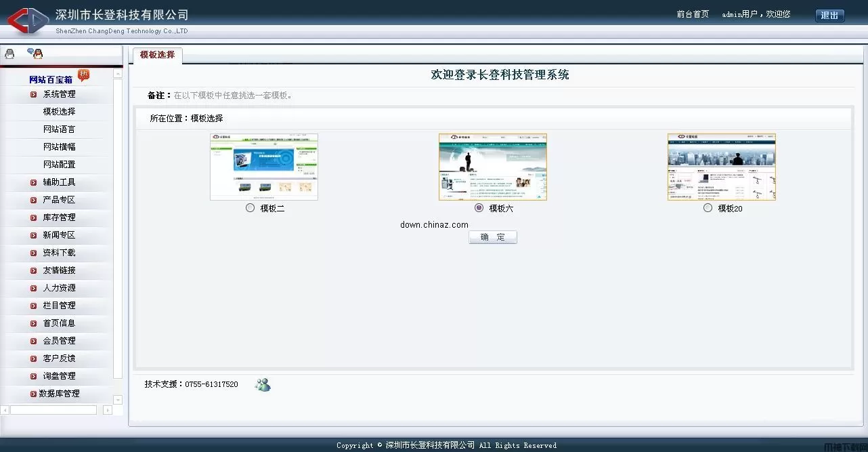Click the 模板20 template thumbnail

click(722, 167)
